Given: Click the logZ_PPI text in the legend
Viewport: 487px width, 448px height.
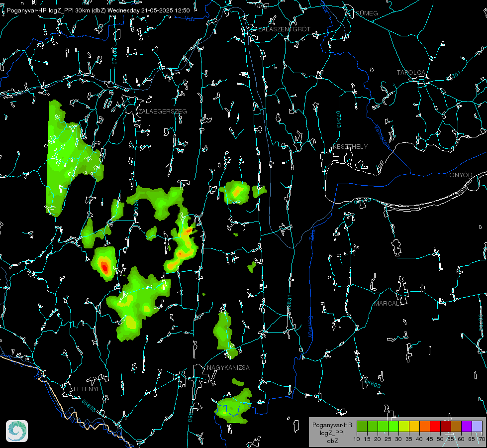Looking at the screenshot, I should (x=332, y=433).
